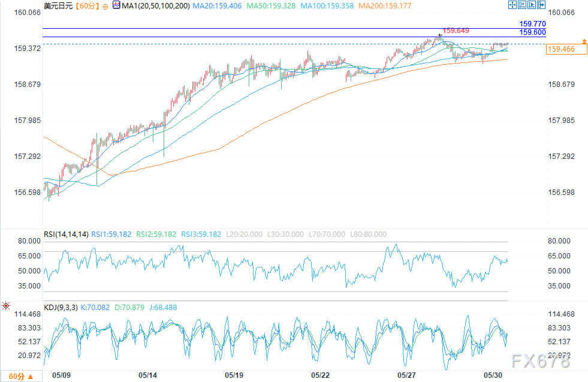The height and width of the screenshot is (382, 588).
Task: Open the 60分 timeframe selector at bottom
Action: coord(21,377)
